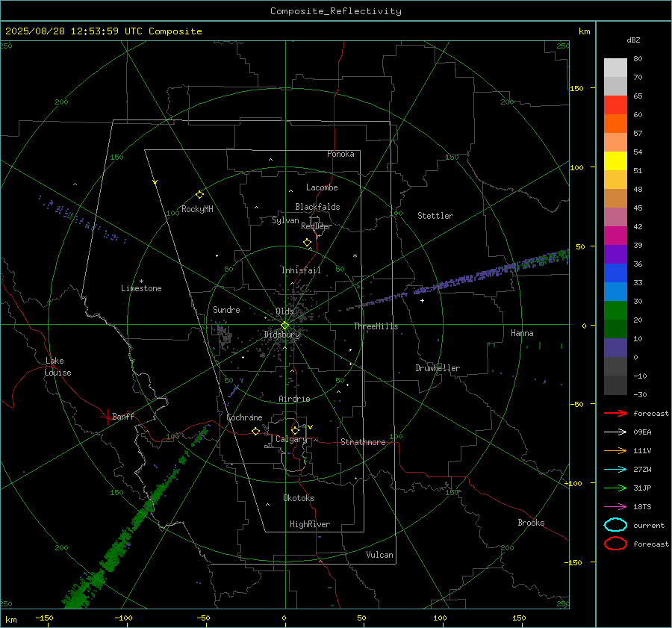
Task: Pick the bright green swatch between 30 and 20
Action: point(615,311)
